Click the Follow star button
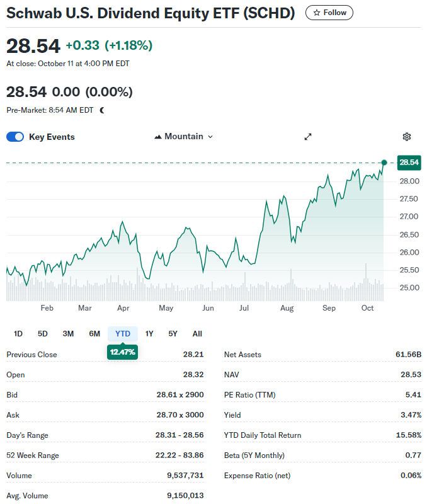The image size is (427, 504). click(329, 13)
